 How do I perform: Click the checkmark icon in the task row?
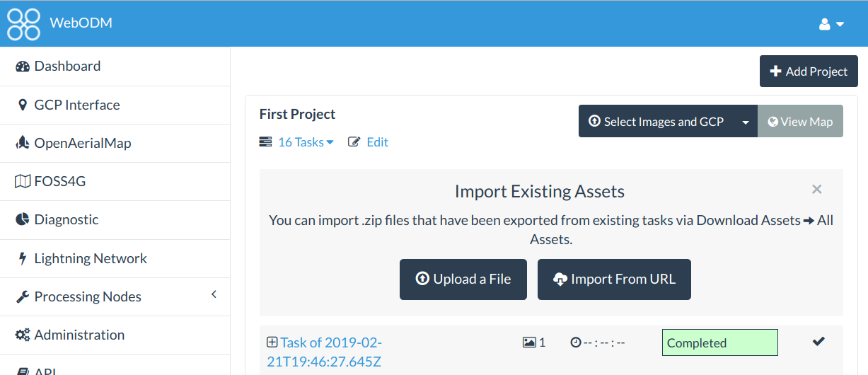[x=818, y=342]
